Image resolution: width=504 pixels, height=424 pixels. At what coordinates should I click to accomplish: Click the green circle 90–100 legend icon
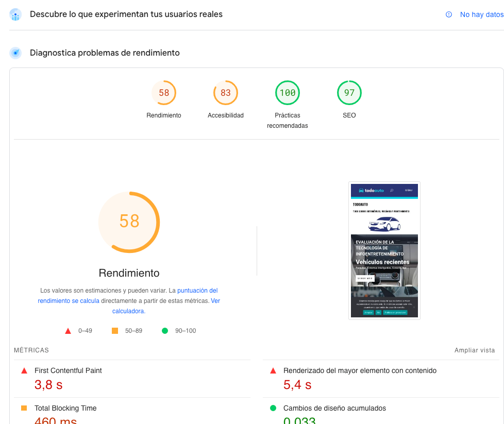coord(165,331)
